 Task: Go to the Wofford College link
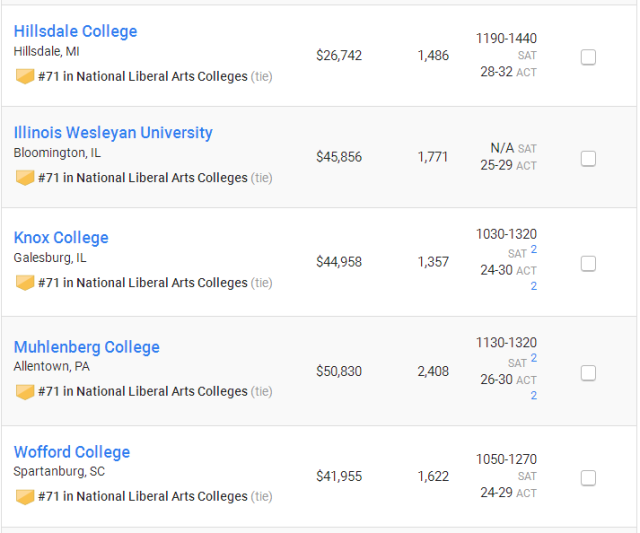tap(72, 452)
